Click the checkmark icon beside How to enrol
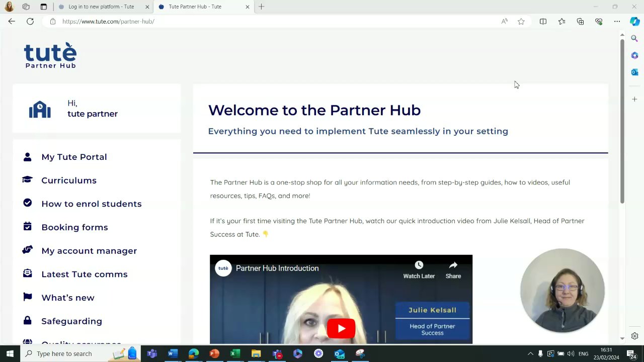This screenshot has height=362, width=644. tap(27, 203)
